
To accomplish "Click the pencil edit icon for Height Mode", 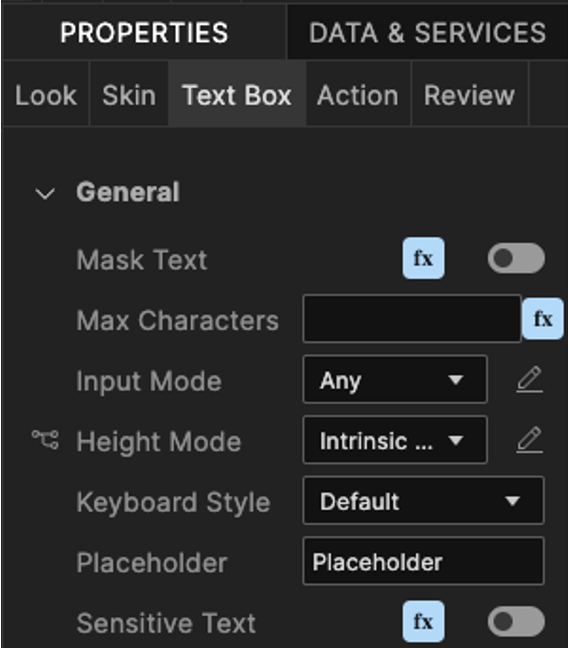I will coord(529,440).
